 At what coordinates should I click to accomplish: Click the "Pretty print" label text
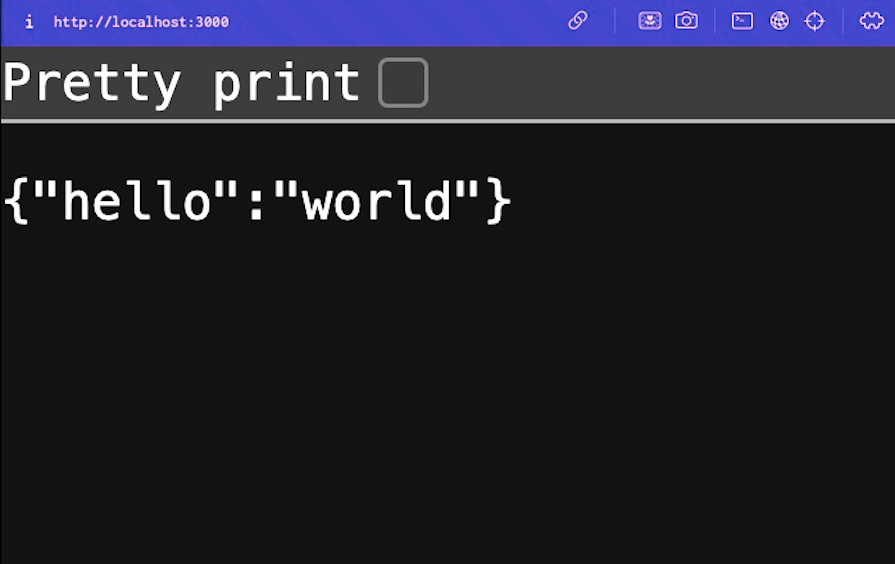[180, 83]
